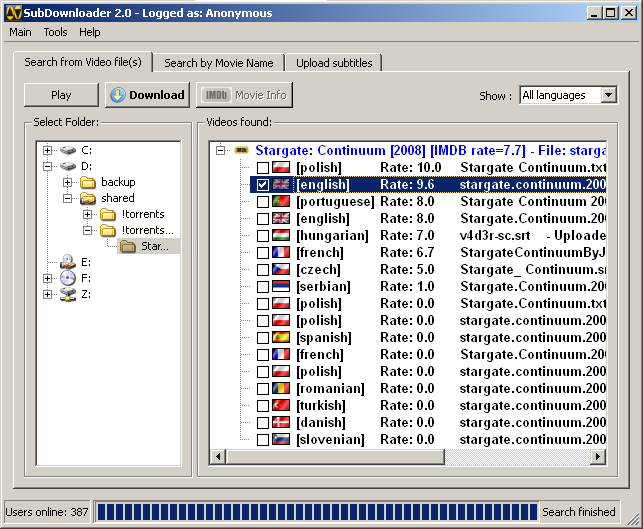Expand the first !torrents folder node
643x529 pixels.
pyautogui.click(x=87, y=214)
